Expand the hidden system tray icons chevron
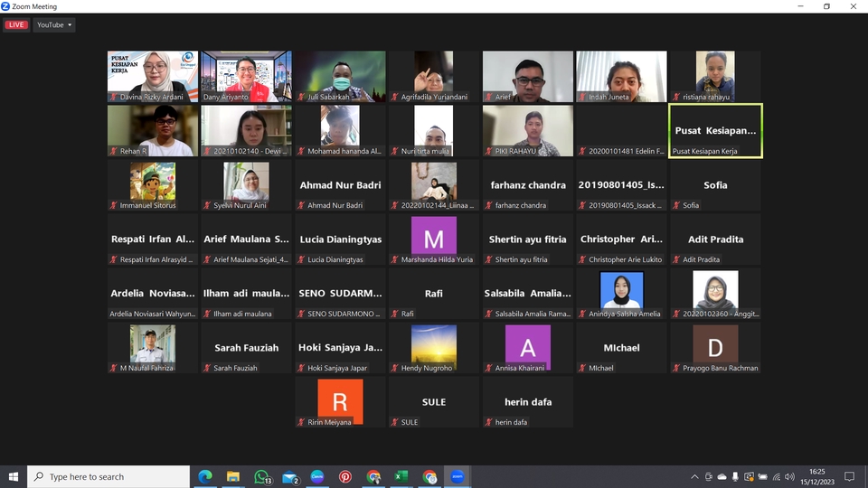Image resolution: width=868 pixels, height=488 pixels. (694, 476)
